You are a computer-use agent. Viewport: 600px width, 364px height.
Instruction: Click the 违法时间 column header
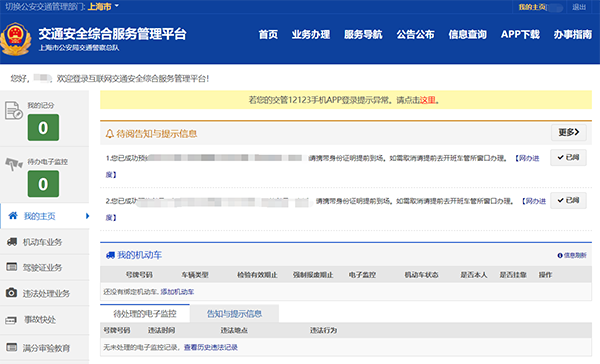click(161, 330)
